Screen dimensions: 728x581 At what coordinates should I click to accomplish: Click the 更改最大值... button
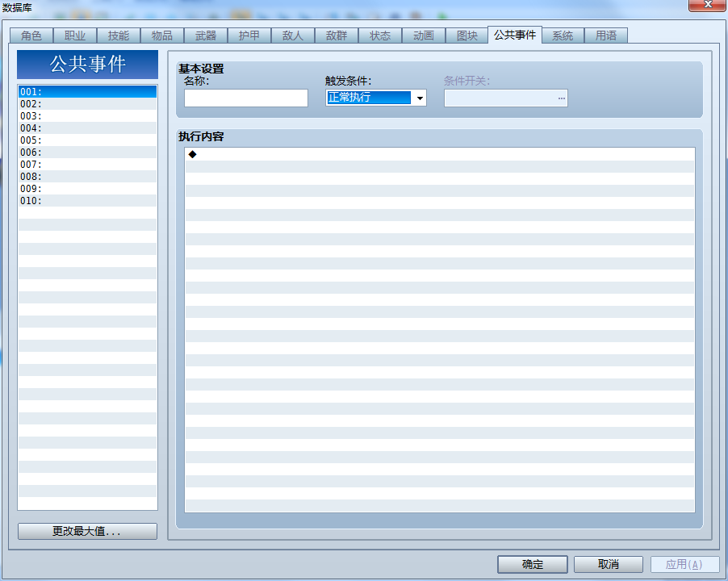pyautogui.click(x=87, y=531)
